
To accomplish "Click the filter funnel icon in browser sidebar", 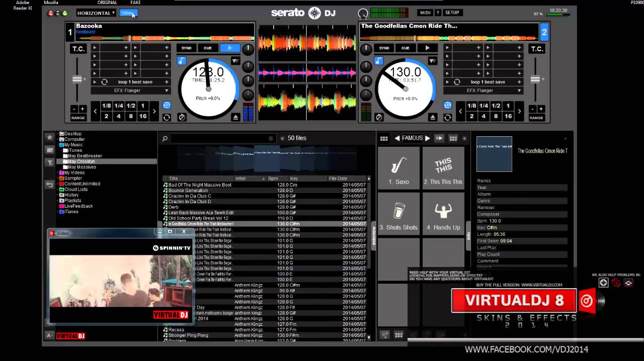I will point(50,162).
